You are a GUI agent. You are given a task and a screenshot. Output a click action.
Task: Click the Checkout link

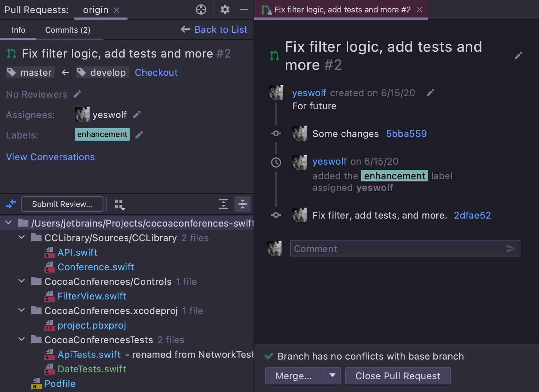click(156, 72)
